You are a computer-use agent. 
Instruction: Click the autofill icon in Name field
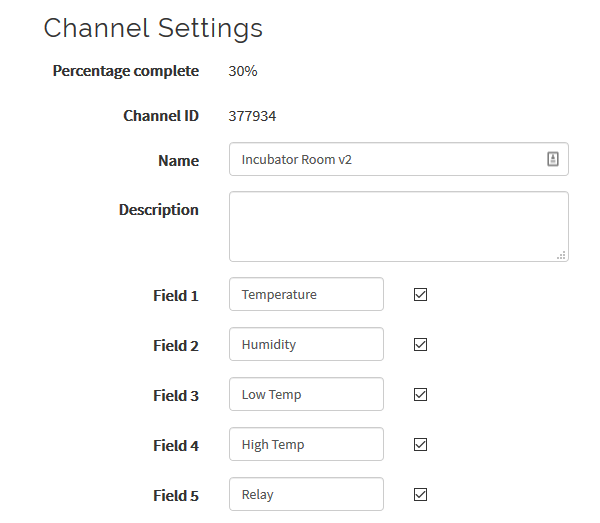[x=552, y=159]
